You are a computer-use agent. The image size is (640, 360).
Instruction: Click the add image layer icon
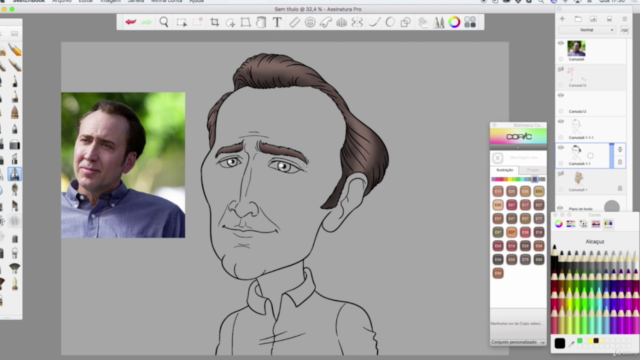pyautogui.click(x=593, y=19)
